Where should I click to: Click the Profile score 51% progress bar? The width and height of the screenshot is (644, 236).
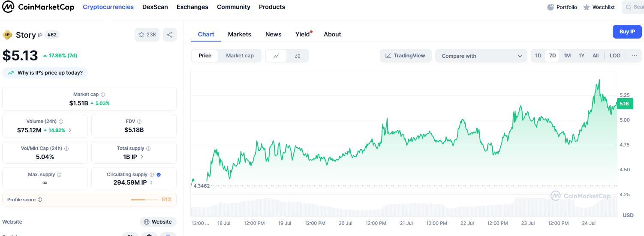coord(144,200)
